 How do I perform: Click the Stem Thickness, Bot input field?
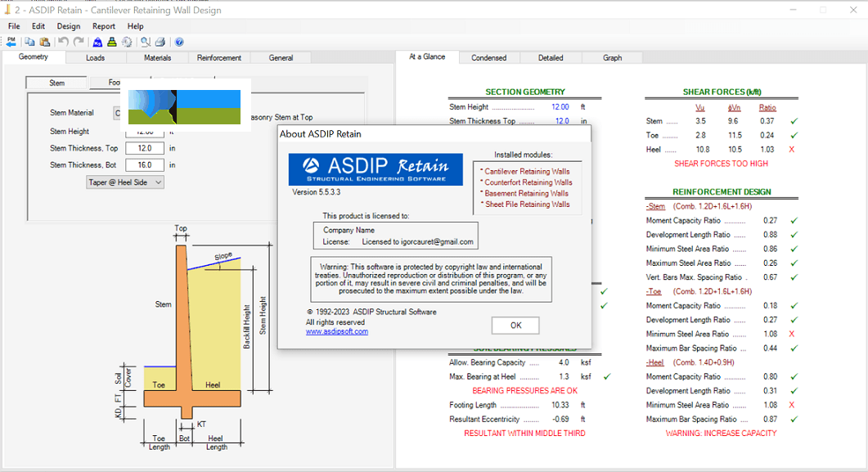pos(145,164)
